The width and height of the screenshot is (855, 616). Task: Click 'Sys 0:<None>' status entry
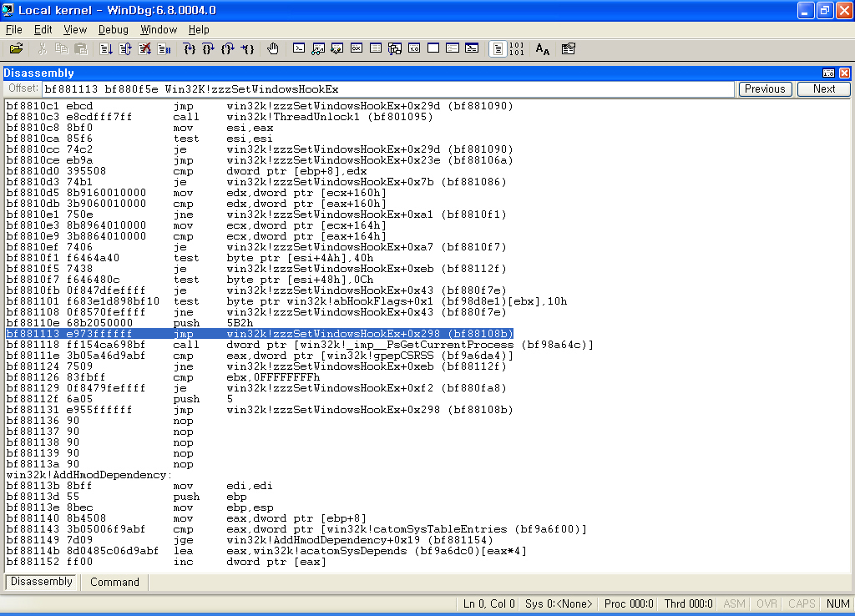[559, 603]
